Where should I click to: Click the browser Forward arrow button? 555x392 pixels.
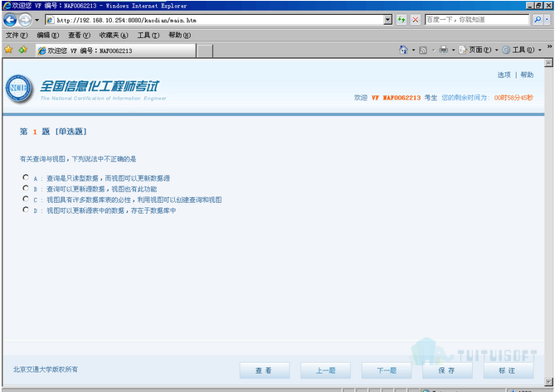pyautogui.click(x=25, y=20)
